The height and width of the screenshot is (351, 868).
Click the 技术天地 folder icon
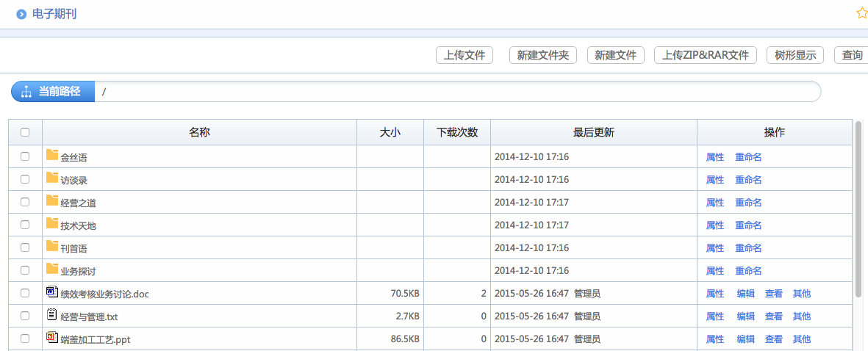(x=51, y=223)
